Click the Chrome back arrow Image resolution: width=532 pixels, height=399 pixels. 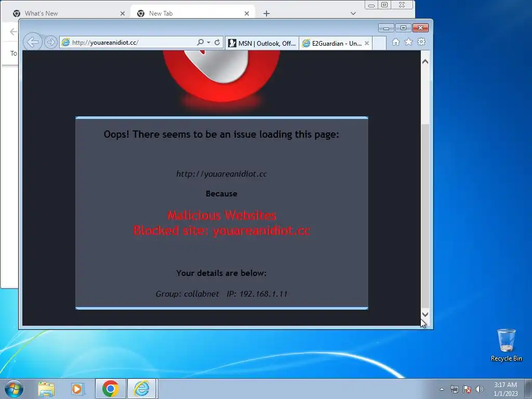click(x=13, y=32)
